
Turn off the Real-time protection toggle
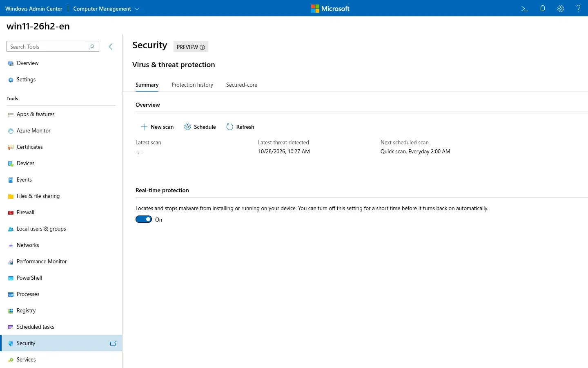(x=144, y=219)
